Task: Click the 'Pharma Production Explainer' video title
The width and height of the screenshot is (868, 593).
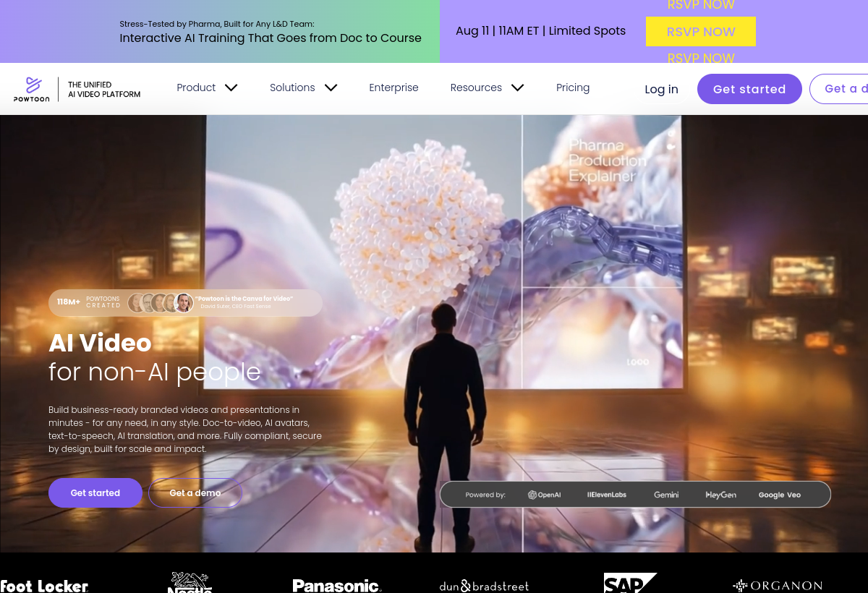Action: [x=608, y=161]
